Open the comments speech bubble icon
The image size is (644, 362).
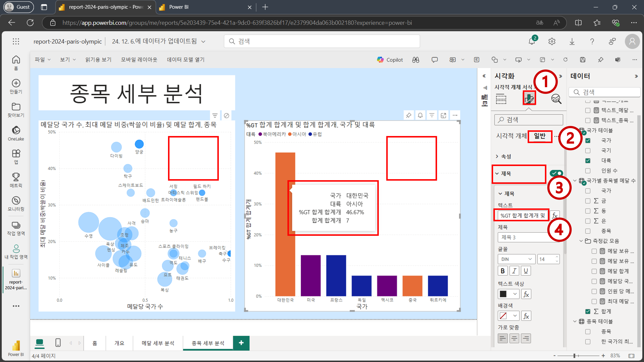[x=435, y=60]
